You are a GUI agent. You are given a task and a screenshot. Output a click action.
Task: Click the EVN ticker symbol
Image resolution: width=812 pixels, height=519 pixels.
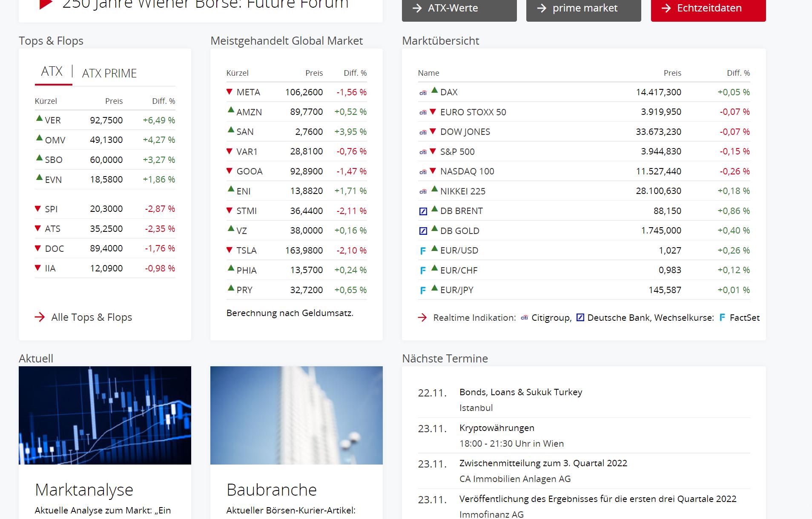pyautogui.click(x=53, y=180)
